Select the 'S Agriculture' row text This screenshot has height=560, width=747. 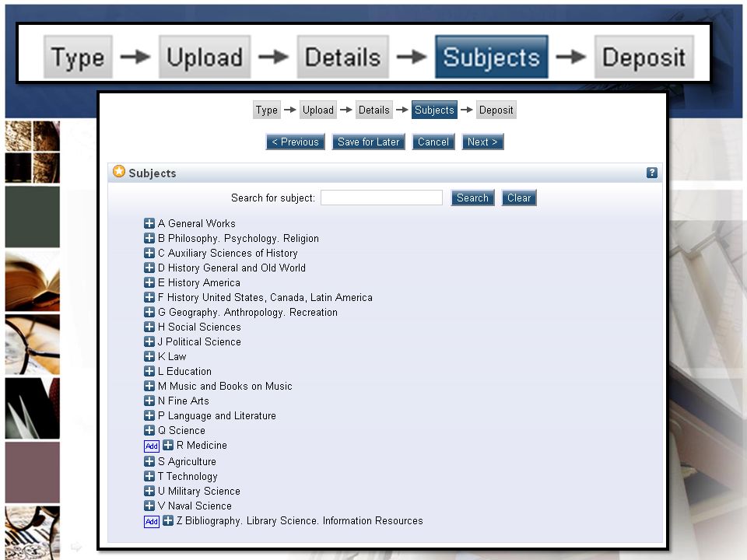[187, 462]
